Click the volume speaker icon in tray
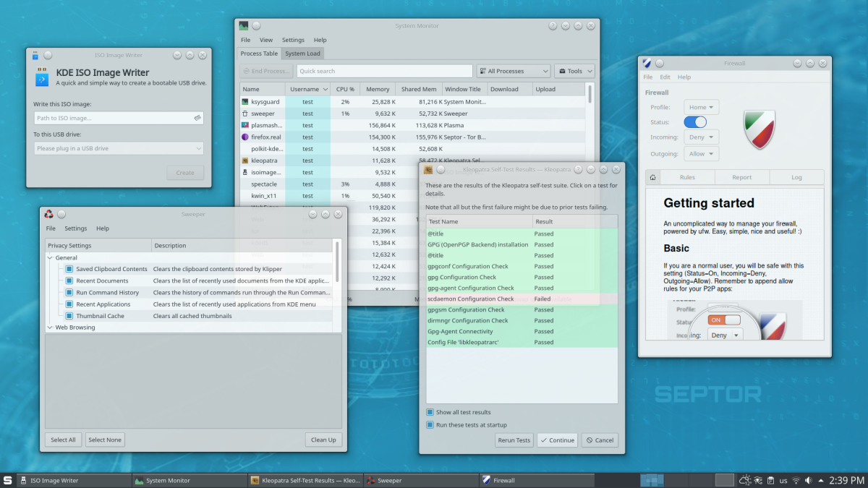868x488 pixels. tap(809, 480)
